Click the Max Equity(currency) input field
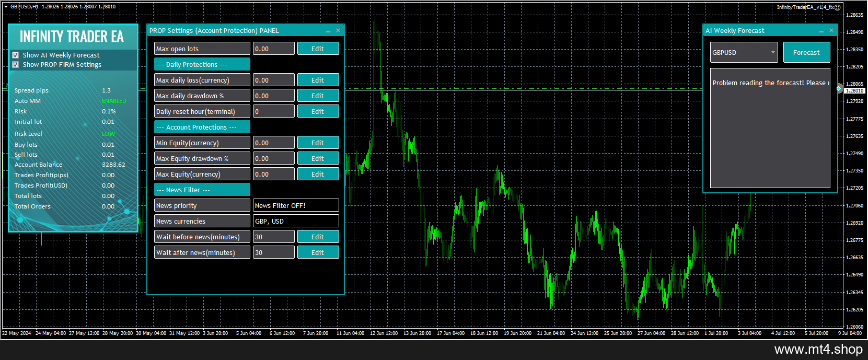Viewport: 868px width, 360px height. click(274, 174)
